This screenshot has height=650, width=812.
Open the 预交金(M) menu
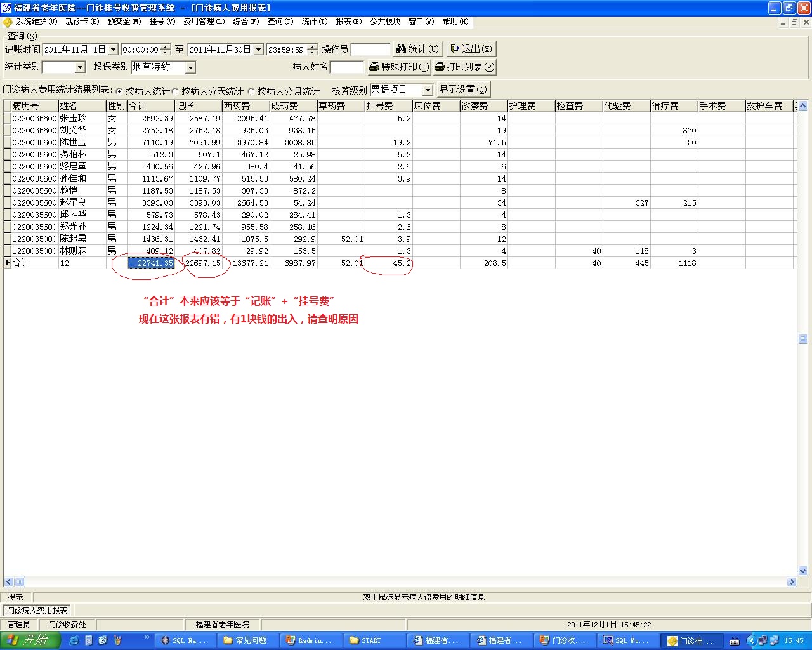(124, 22)
